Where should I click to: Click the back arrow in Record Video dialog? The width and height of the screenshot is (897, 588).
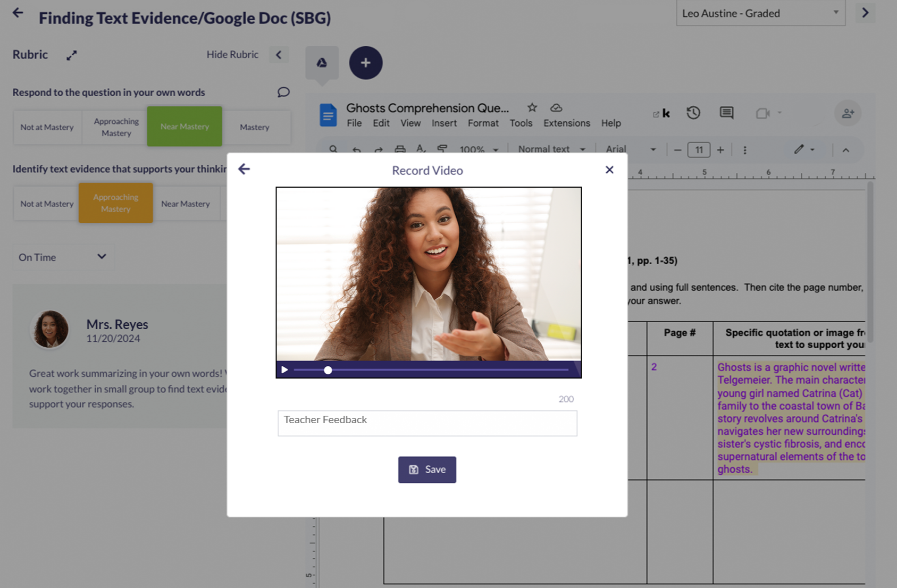point(244,169)
